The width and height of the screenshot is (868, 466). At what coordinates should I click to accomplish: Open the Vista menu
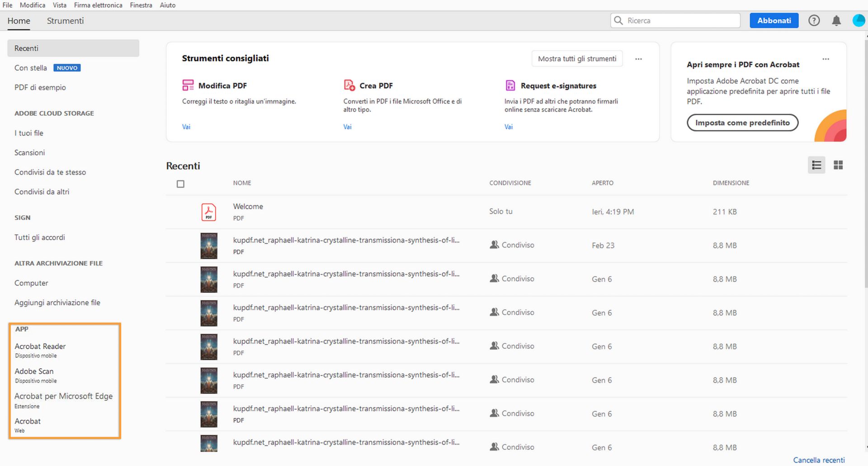[x=60, y=5]
